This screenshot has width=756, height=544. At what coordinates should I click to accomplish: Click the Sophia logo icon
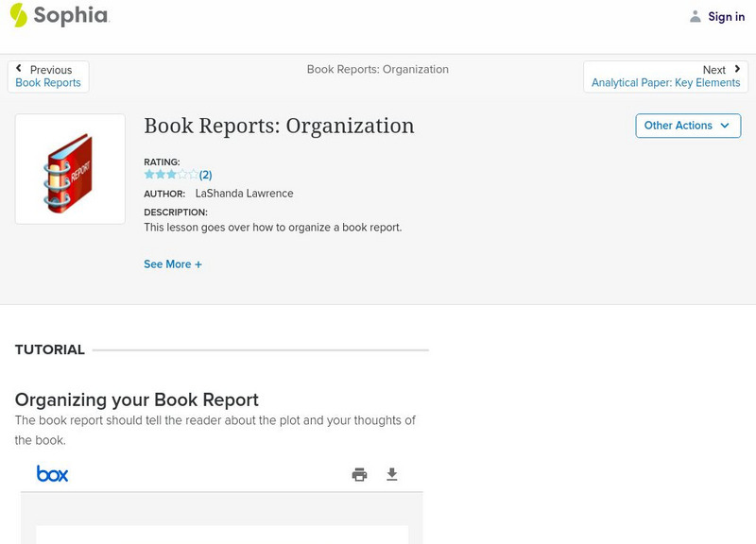(18, 15)
